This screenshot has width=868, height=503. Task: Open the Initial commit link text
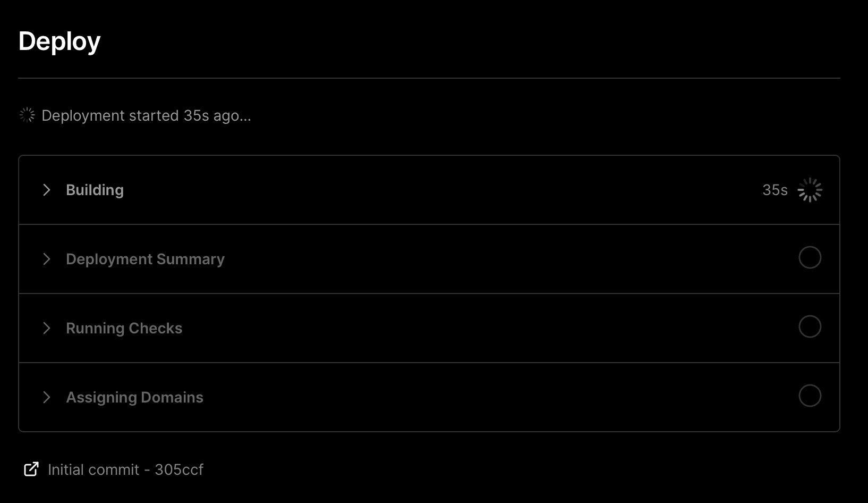pyautogui.click(x=93, y=470)
